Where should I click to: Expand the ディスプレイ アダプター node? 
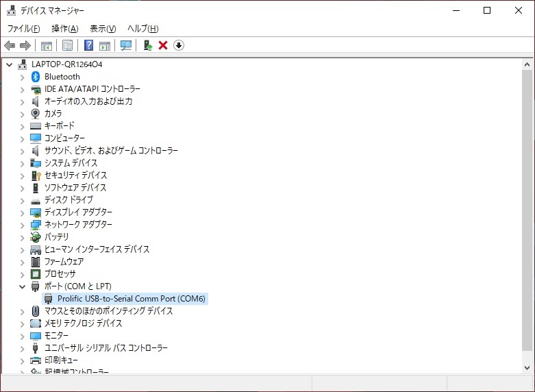coord(22,212)
